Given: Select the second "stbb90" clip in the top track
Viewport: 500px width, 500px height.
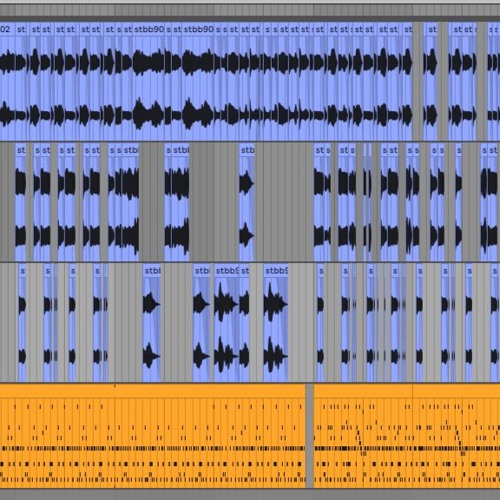Looking at the screenshot, I should (x=198, y=81).
